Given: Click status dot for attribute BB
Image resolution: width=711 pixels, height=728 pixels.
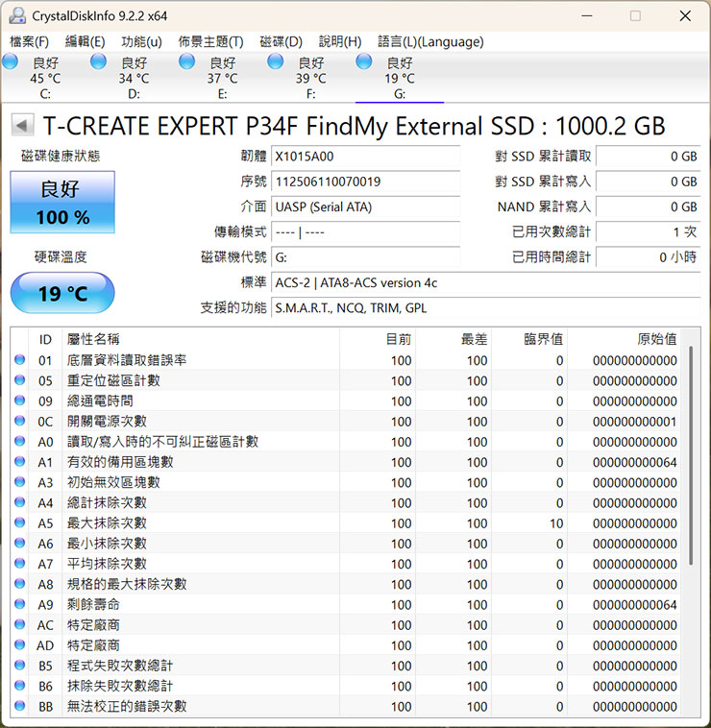Looking at the screenshot, I should click(x=19, y=706).
